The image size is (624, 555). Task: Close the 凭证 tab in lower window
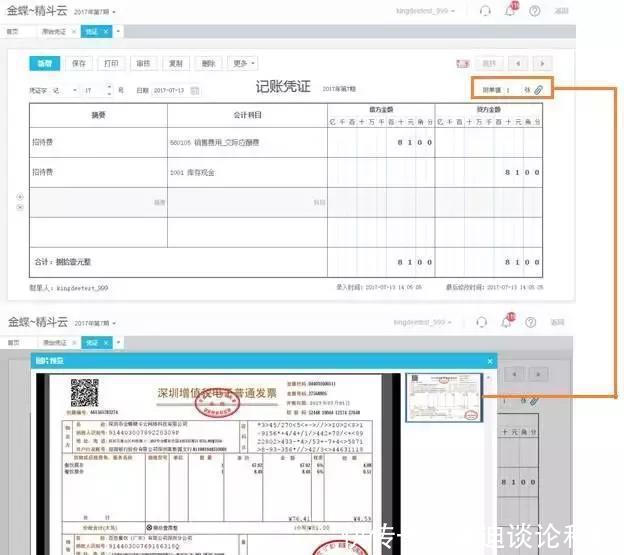tap(106, 343)
